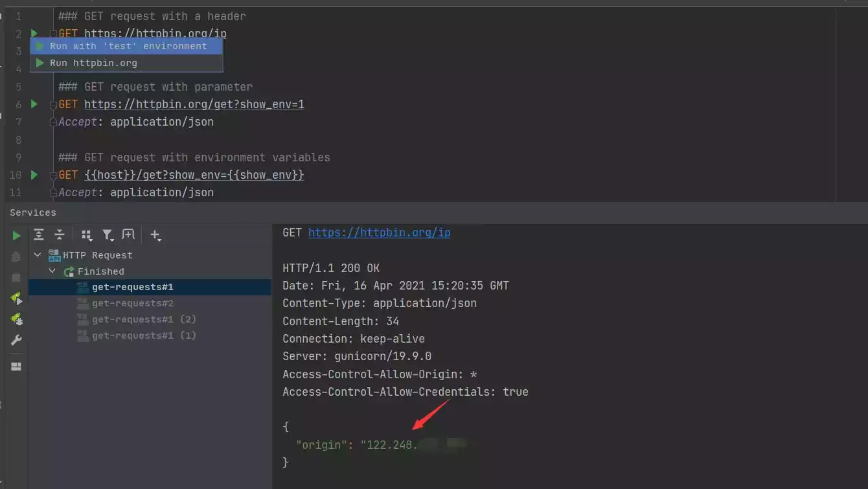This screenshot has height=489, width=868.
Task: Click the 'Connection: keep-alive' response header
Action: pos(354,339)
